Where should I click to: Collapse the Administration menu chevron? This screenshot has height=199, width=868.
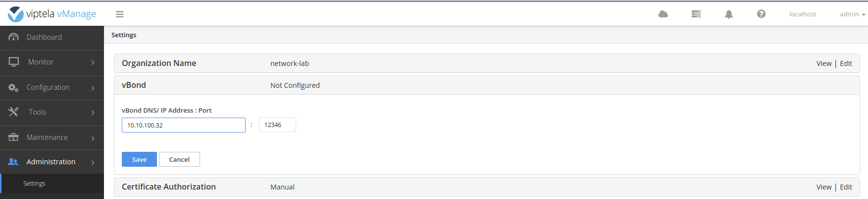click(x=93, y=162)
